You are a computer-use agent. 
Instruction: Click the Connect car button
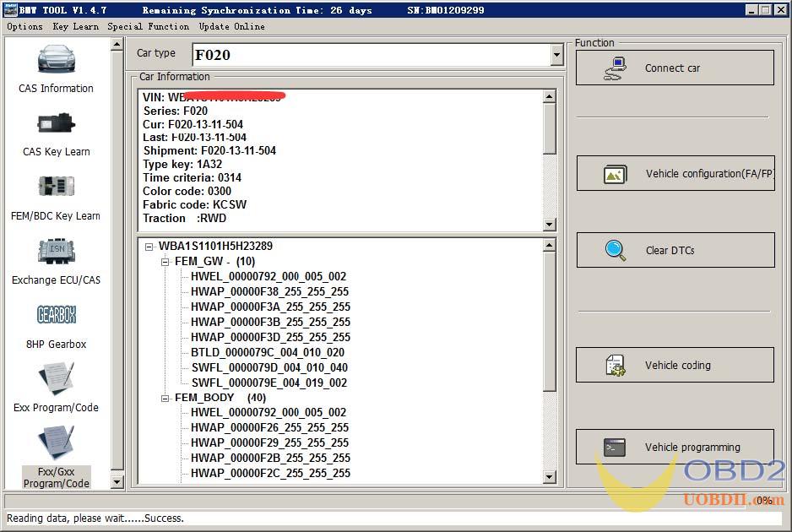coord(674,68)
